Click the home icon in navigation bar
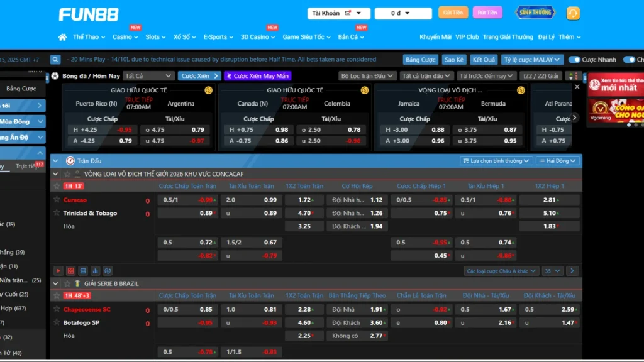The width and height of the screenshot is (644, 362). 62,37
